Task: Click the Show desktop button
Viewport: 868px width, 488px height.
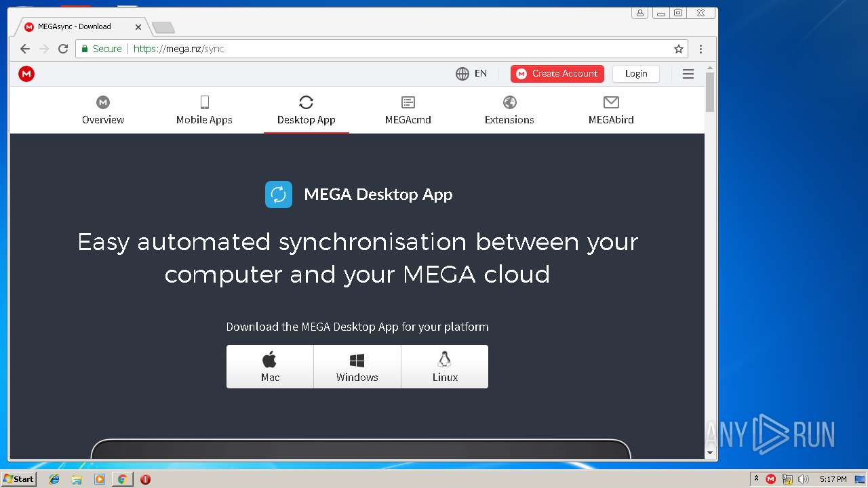Action: pyautogui.click(x=861, y=479)
